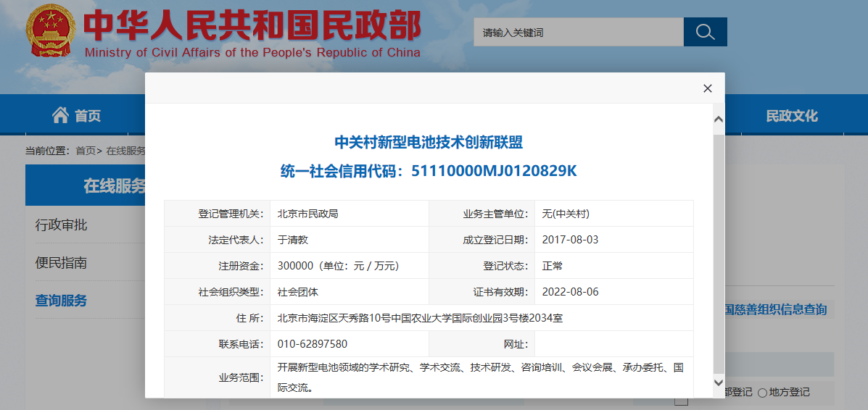The height and width of the screenshot is (410, 868).
Task: Click the 登记管理机关 label
Action: tap(231, 214)
